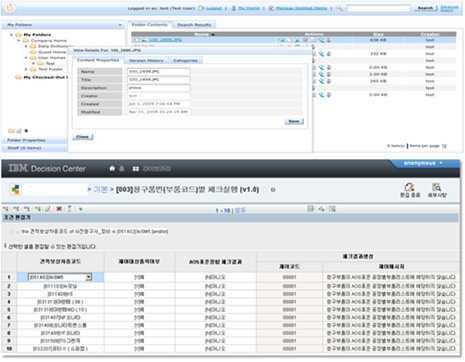Click the Logout link in the top bar
Screen dimensions: 465x362
(x=214, y=8)
